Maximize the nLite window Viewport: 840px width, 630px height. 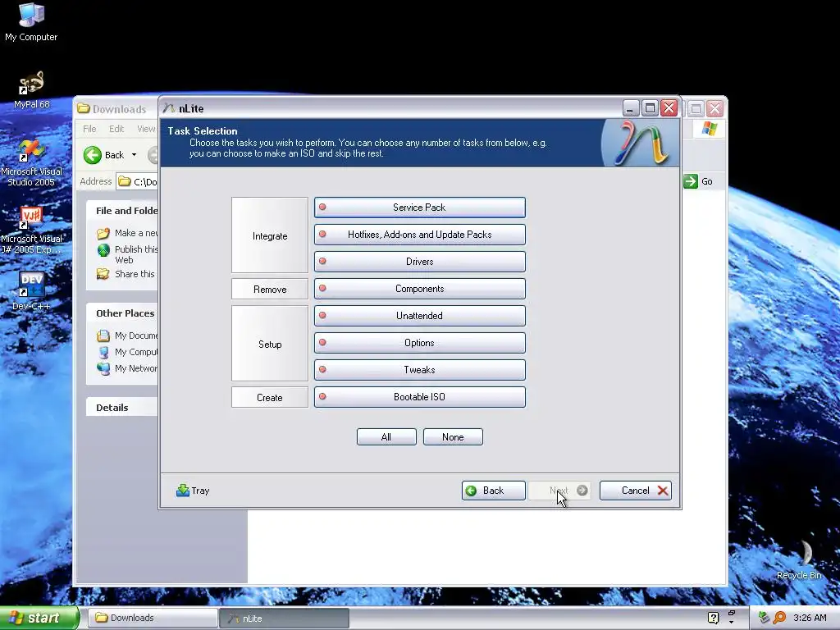[x=650, y=108]
